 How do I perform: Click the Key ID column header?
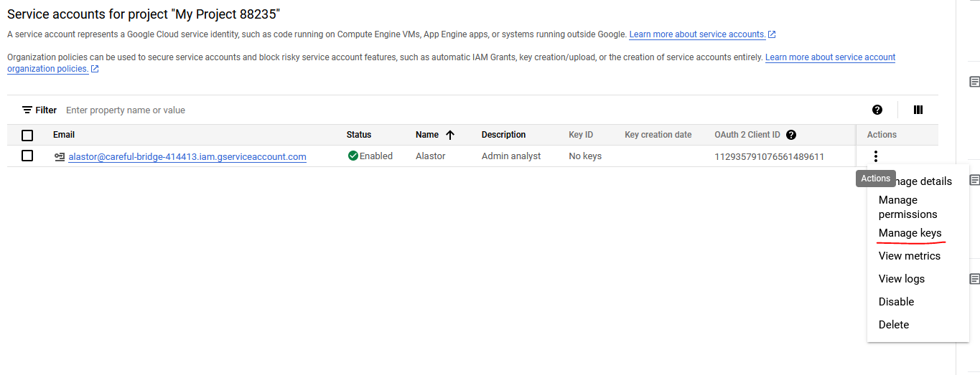pos(581,135)
